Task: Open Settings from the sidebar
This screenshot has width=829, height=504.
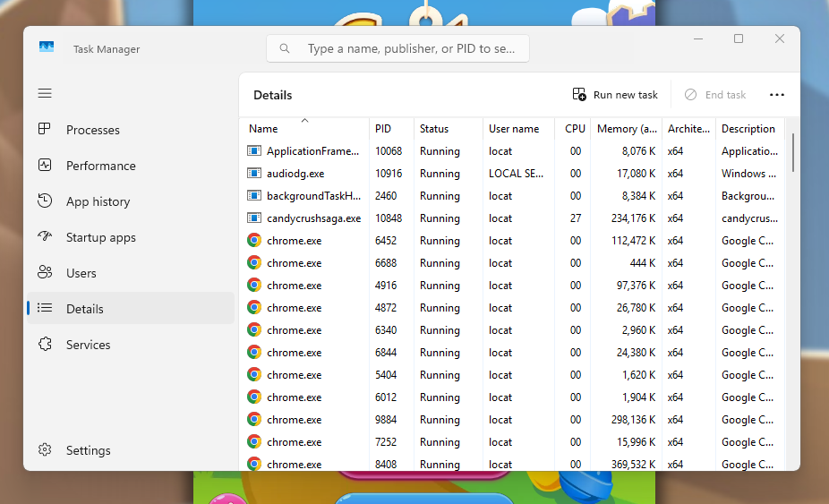Action: pos(131,450)
